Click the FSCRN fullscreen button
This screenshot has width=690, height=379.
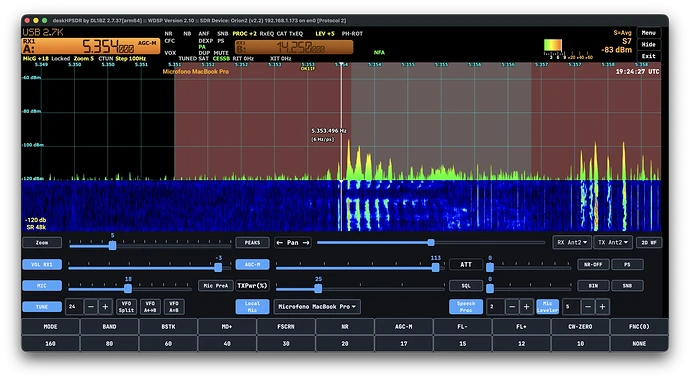(x=286, y=327)
